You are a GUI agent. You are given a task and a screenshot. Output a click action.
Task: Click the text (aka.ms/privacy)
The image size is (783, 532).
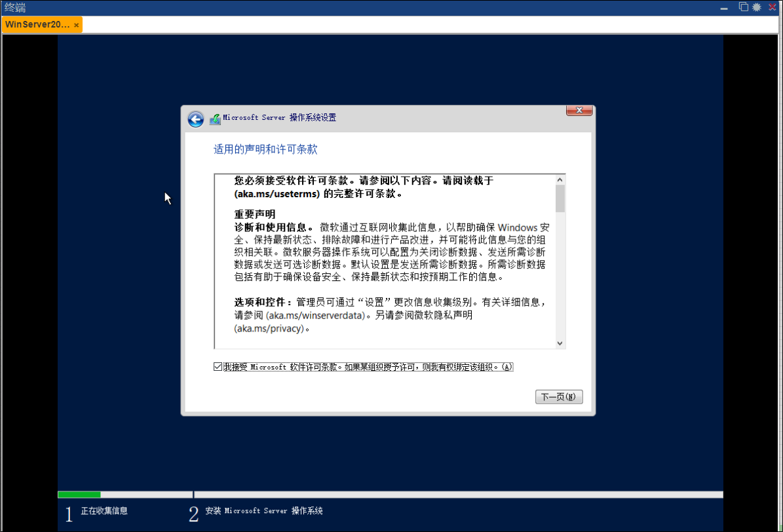click(269, 329)
